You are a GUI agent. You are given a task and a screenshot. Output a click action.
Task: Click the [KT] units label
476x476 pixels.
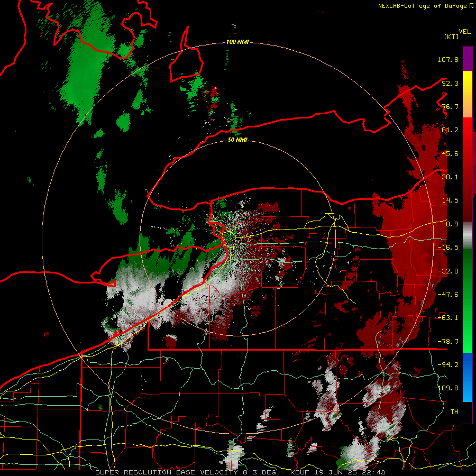451,37
